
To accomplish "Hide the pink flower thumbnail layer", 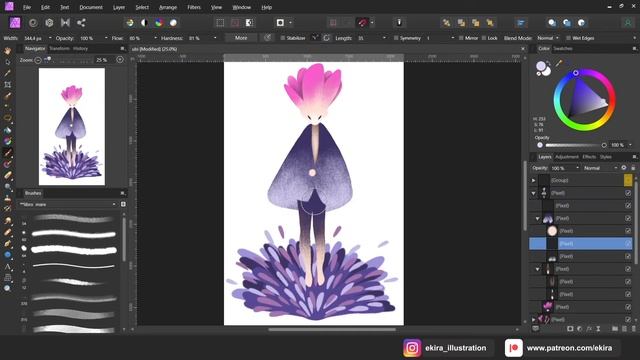I will point(628,307).
